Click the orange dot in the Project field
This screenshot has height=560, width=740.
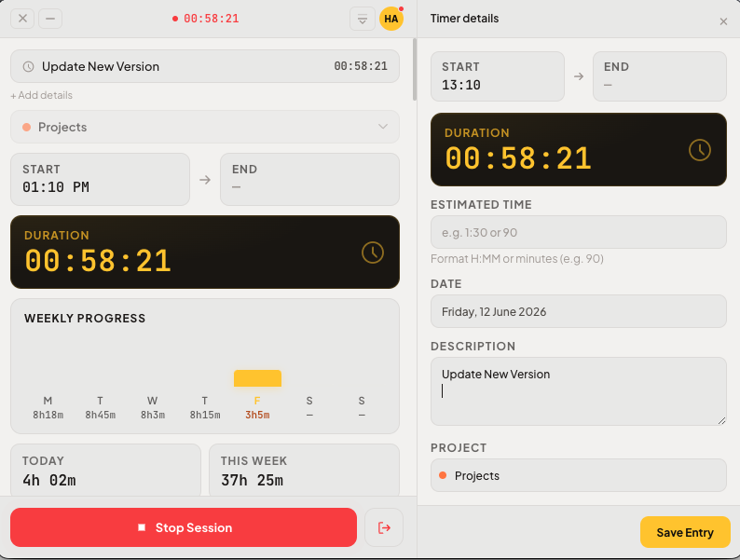click(x=443, y=475)
